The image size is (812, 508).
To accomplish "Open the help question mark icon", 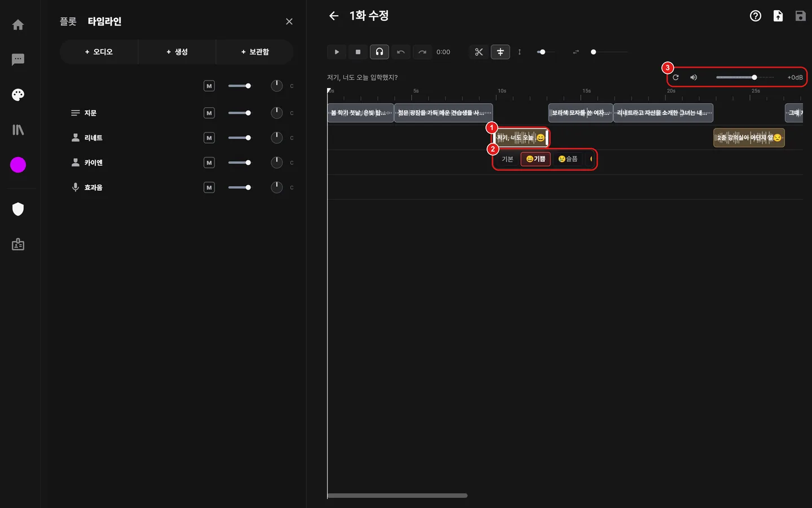I will pos(756,16).
